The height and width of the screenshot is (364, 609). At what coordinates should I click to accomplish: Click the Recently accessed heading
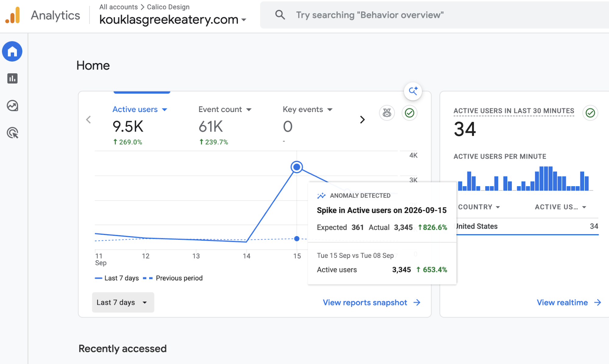(x=122, y=348)
